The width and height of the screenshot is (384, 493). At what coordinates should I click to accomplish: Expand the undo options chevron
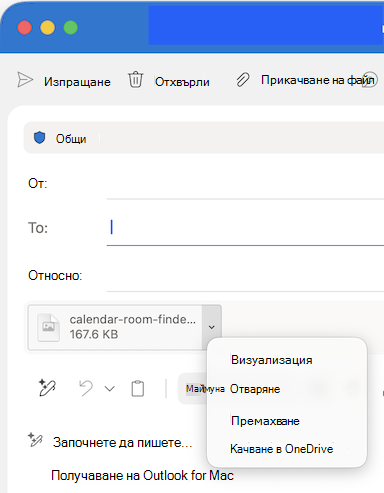pyautogui.click(x=110, y=389)
